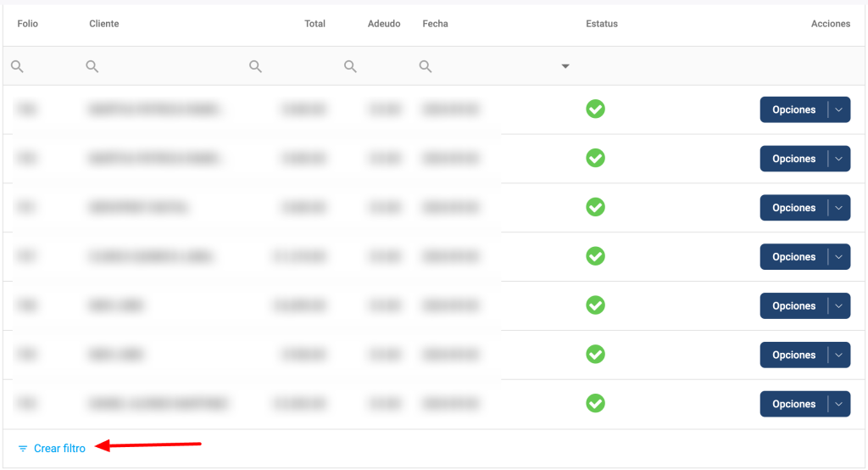Click the green status check in second row
The height and width of the screenshot is (470, 868).
coord(596,158)
